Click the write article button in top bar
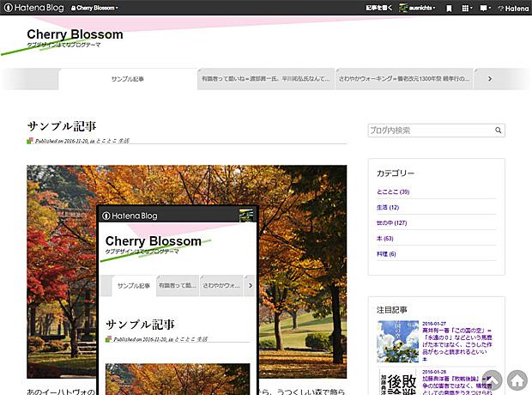Screen dimensions: 532x395 click(378, 8)
